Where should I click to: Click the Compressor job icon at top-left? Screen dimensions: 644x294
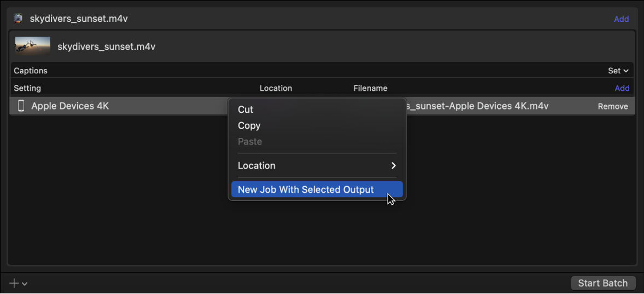[19, 19]
